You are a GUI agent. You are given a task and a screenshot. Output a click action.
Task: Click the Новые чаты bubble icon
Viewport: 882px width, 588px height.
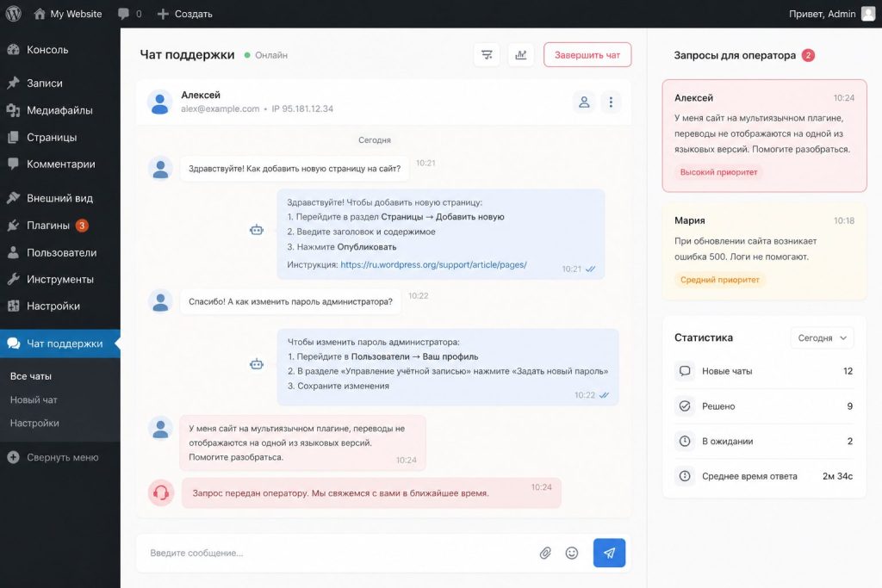coord(685,371)
